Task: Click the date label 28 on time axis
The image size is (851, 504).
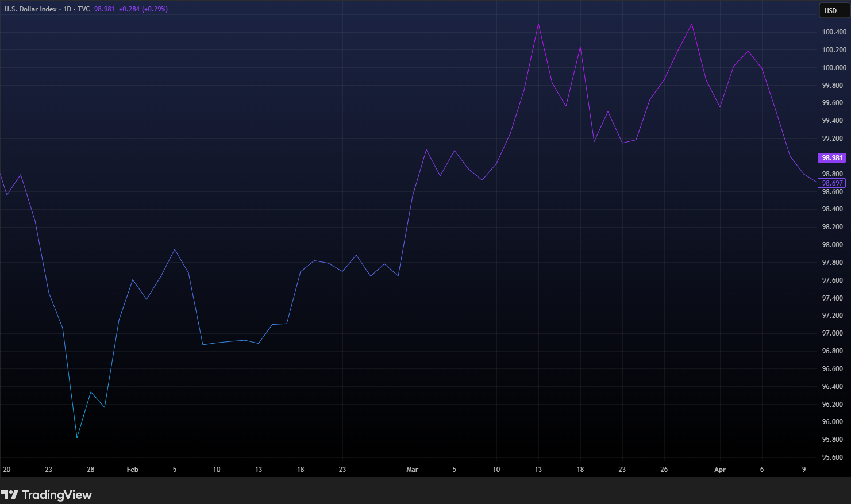Action: coord(91,470)
